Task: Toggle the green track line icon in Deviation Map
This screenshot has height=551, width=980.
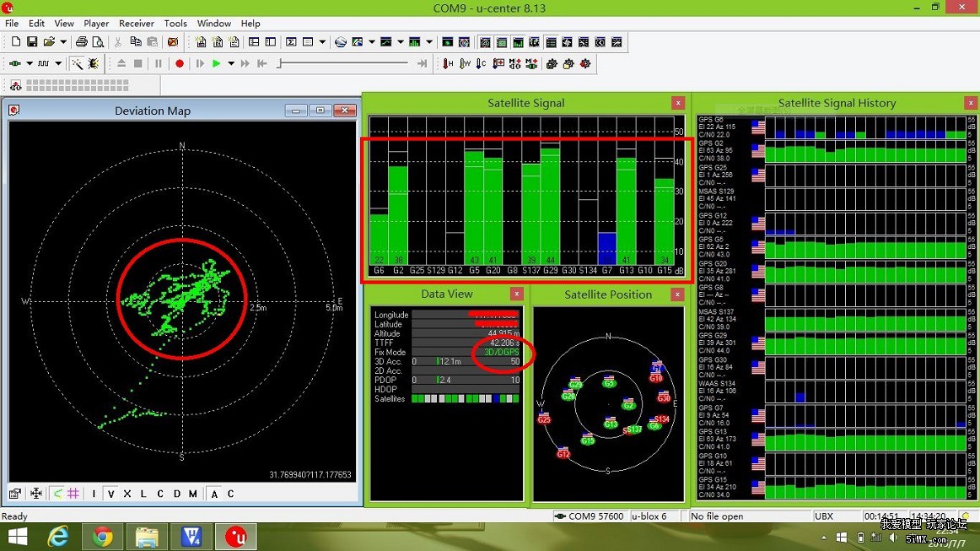Action: pos(57,494)
